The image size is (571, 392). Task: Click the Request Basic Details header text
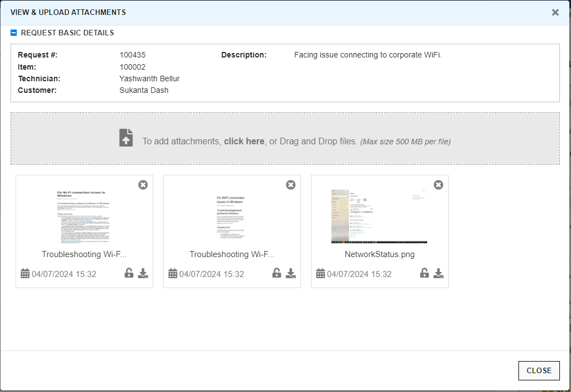68,33
